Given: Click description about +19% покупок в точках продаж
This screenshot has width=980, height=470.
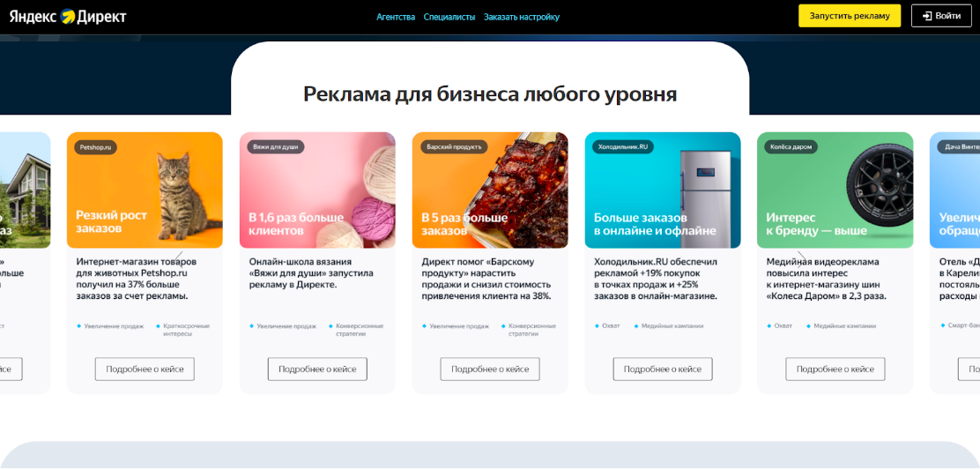Looking at the screenshot, I should (656, 279).
